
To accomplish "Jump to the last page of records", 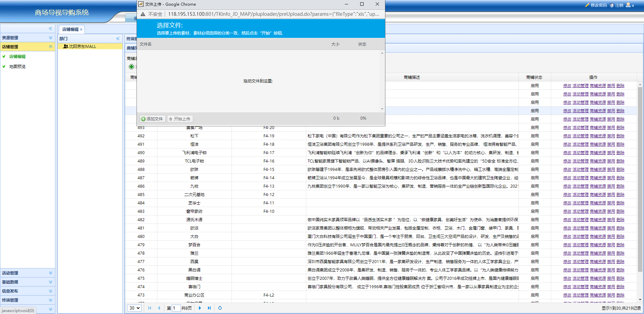I will point(209,308).
